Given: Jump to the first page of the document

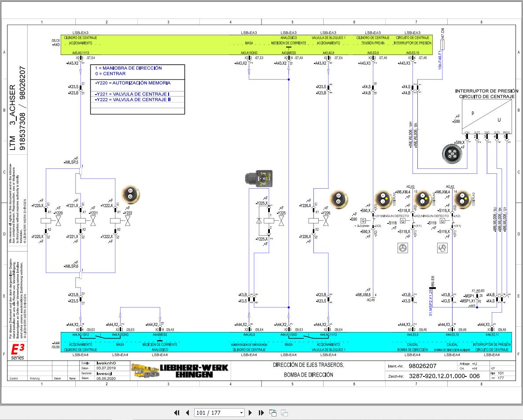Looking at the screenshot, I should click(177, 413).
